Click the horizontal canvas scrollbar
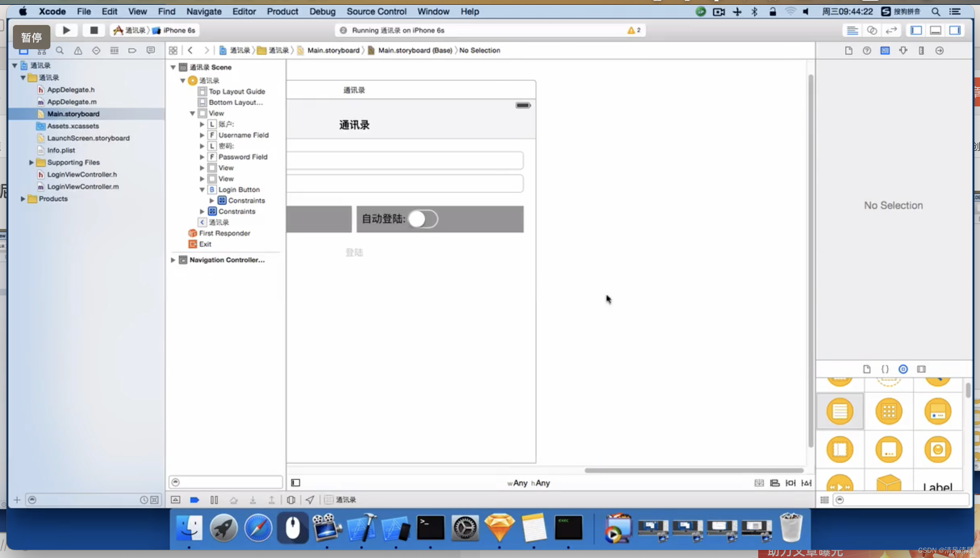Image resolution: width=980 pixels, height=558 pixels. [694, 470]
